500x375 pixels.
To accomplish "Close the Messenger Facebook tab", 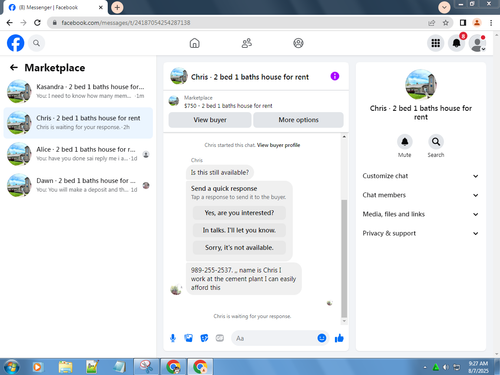I will 101,7.
